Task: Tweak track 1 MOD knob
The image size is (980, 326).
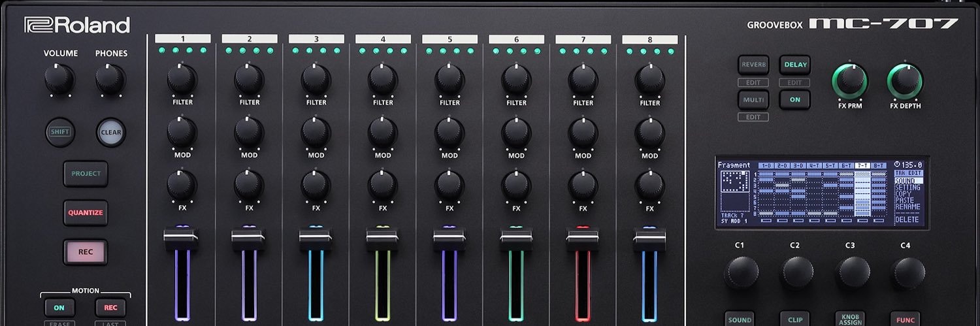Action: pos(182,133)
